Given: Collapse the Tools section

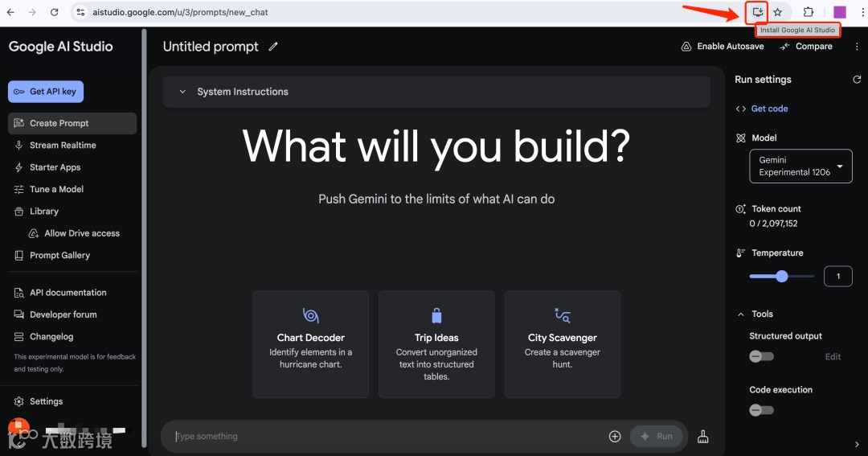Looking at the screenshot, I should click(741, 314).
